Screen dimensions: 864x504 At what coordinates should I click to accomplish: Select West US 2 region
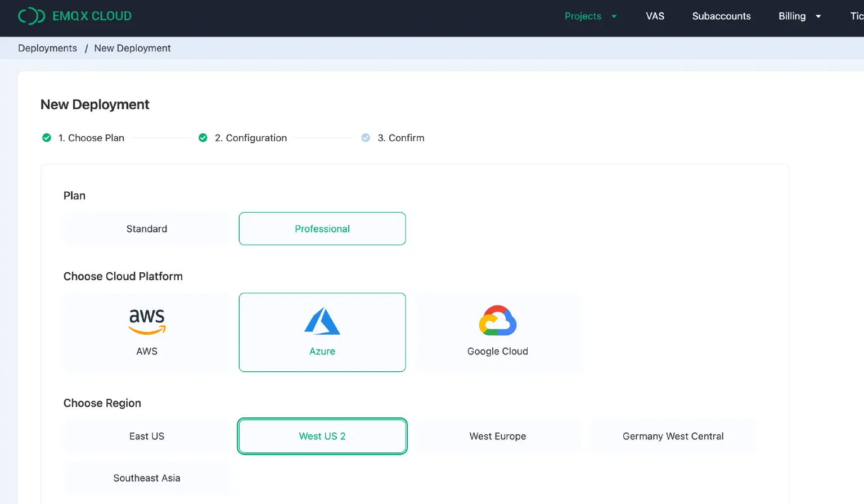click(x=322, y=436)
